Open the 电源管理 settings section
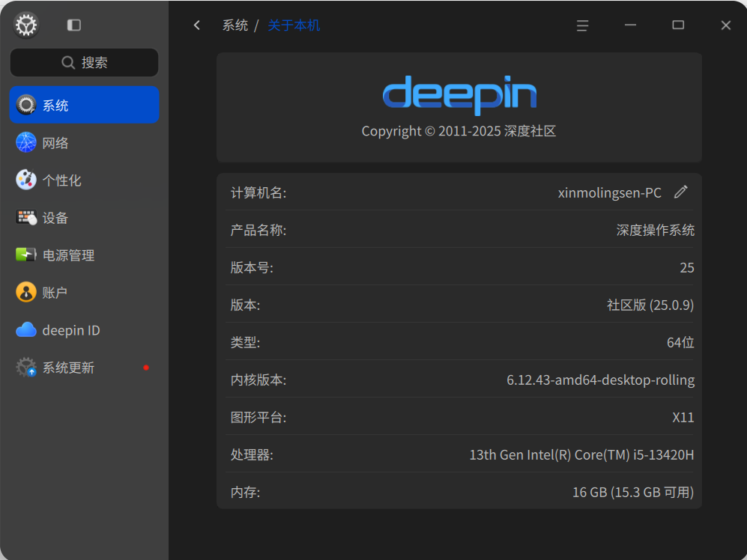Viewport: 747px width, 560px height. (85, 255)
